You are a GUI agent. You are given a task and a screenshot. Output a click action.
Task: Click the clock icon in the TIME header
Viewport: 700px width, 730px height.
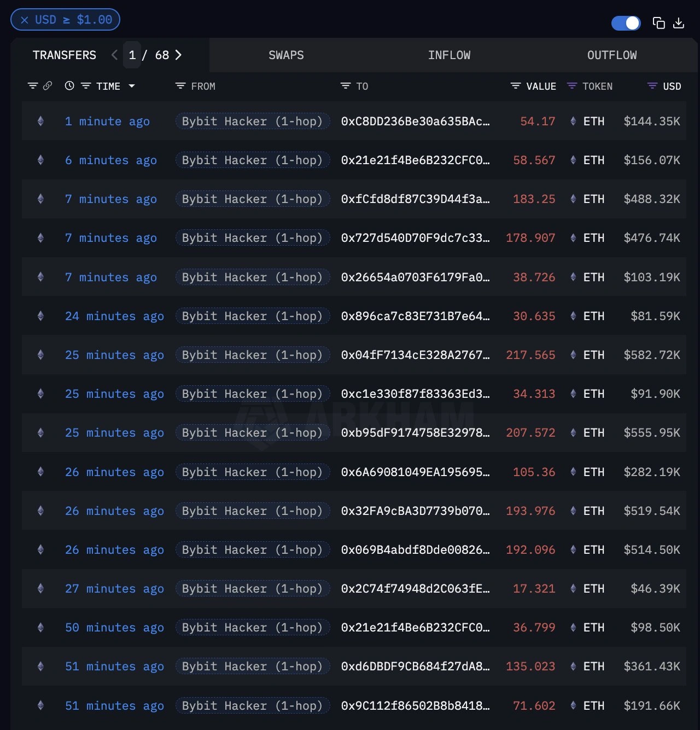click(68, 86)
